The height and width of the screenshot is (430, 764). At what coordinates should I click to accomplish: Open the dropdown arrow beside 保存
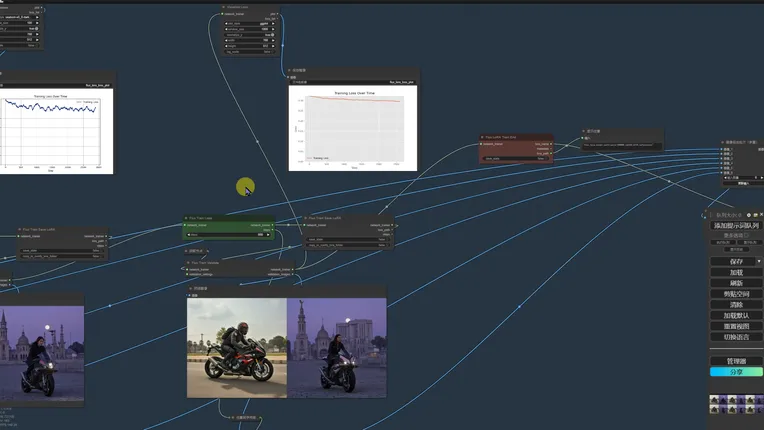pos(758,261)
